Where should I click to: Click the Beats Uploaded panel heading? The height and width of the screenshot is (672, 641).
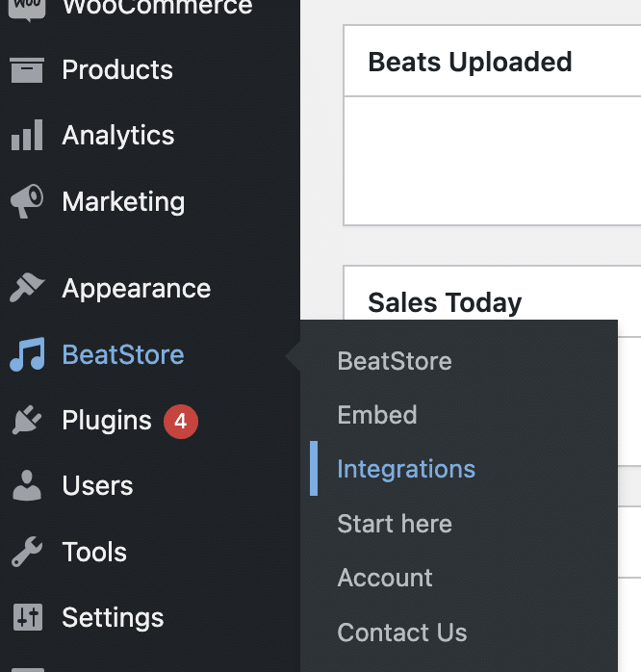click(x=470, y=63)
